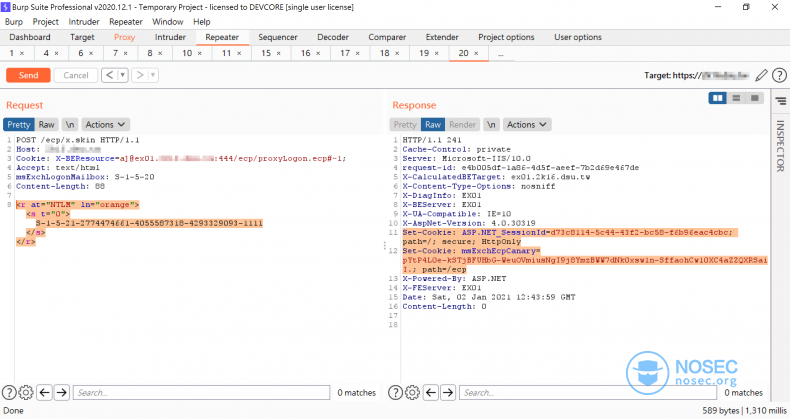790x419 pixels.
Task: Go to next response search match
Action: pyautogui.click(x=448, y=392)
